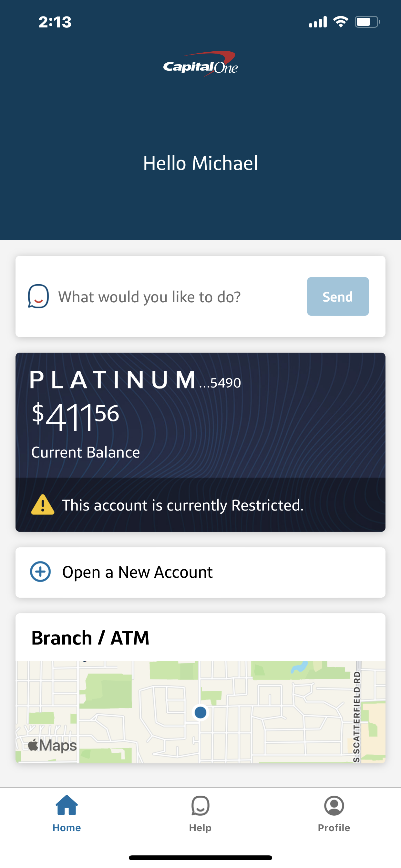This screenshot has height=868, width=401.
Task: Tap the blue location dot on map
Action: [200, 712]
